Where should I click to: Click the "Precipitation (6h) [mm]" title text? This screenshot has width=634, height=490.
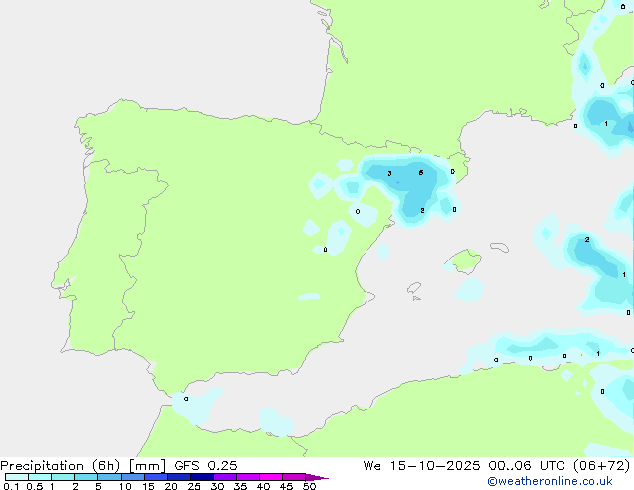coord(83,466)
